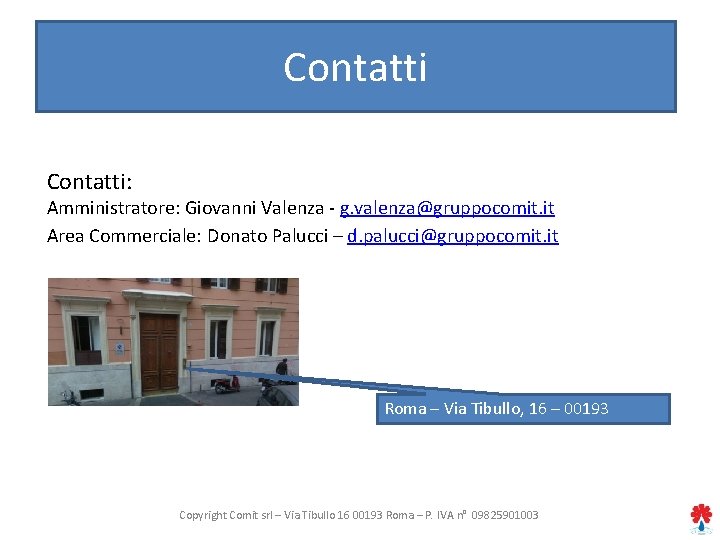Click 'Area Commerciale: Donato Palucci' text
720x540 pixels.
(187, 236)
